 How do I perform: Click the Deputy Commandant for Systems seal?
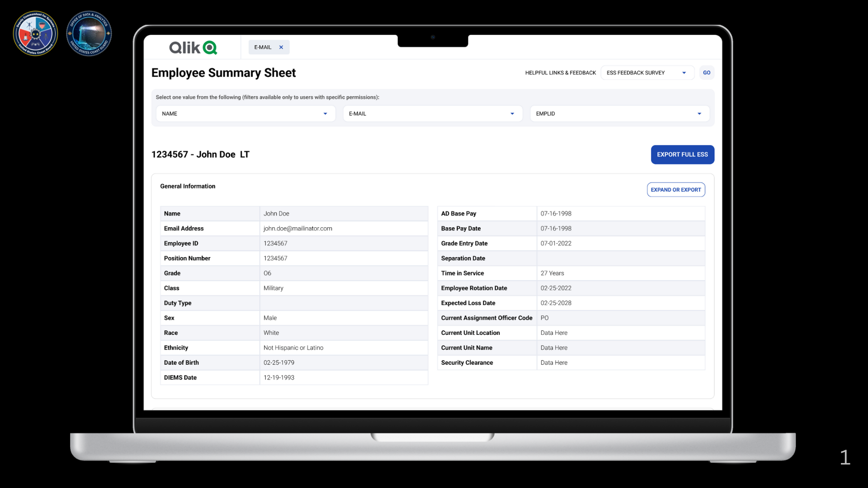click(35, 33)
